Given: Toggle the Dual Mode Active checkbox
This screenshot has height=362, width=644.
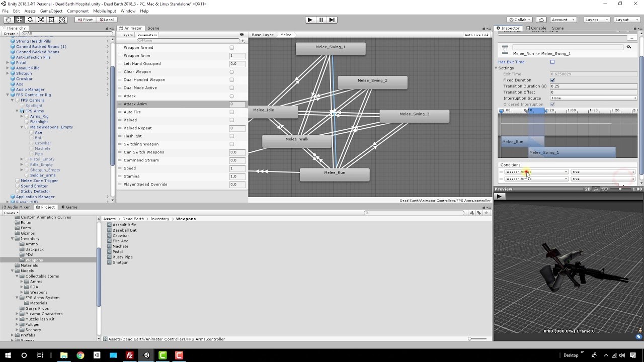Looking at the screenshot, I should point(231,88).
